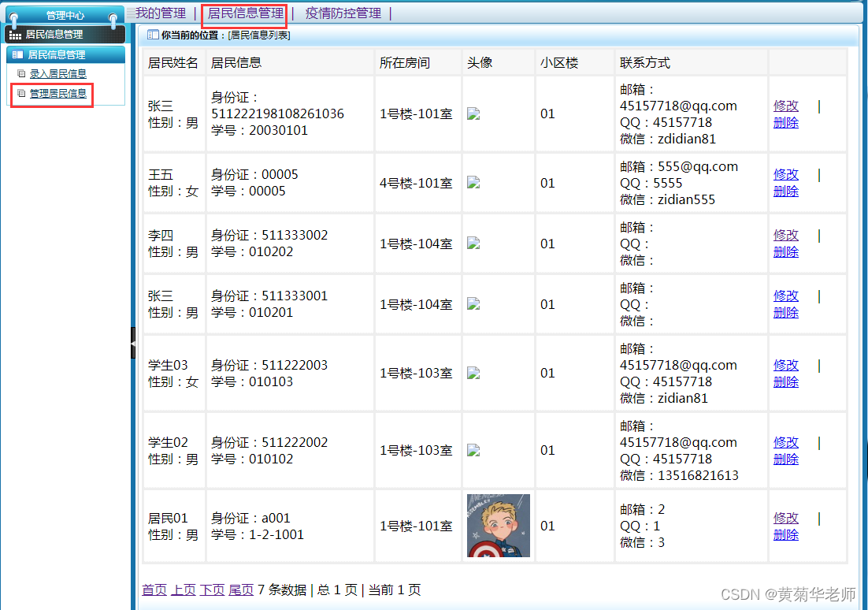This screenshot has width=868, height=610.
Task: Edit the 居民01 record
Action: coord(785,518)
